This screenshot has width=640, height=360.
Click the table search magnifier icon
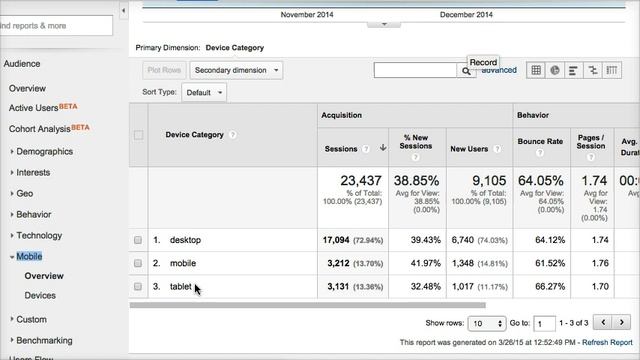(466, 71)
